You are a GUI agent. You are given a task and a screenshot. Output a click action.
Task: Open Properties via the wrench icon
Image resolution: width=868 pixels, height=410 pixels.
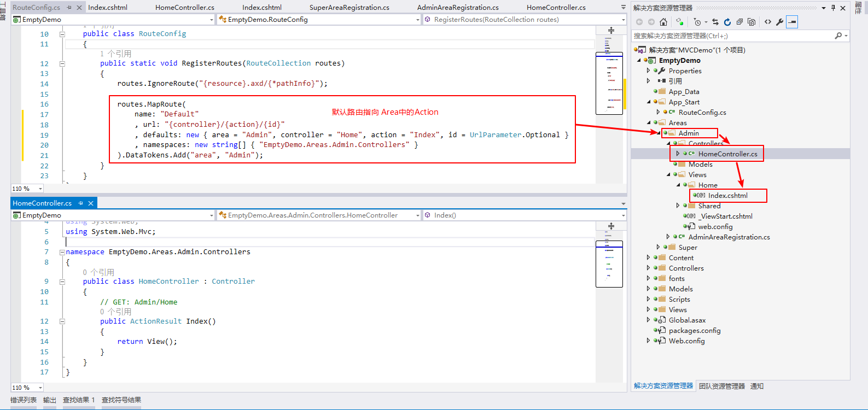(780, 22)
